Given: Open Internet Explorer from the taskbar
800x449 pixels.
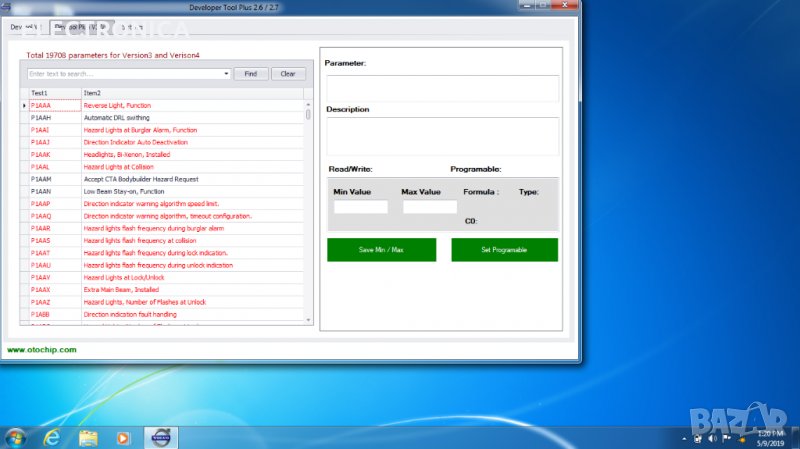Looking at the screenshot, I should click(52, 437).
